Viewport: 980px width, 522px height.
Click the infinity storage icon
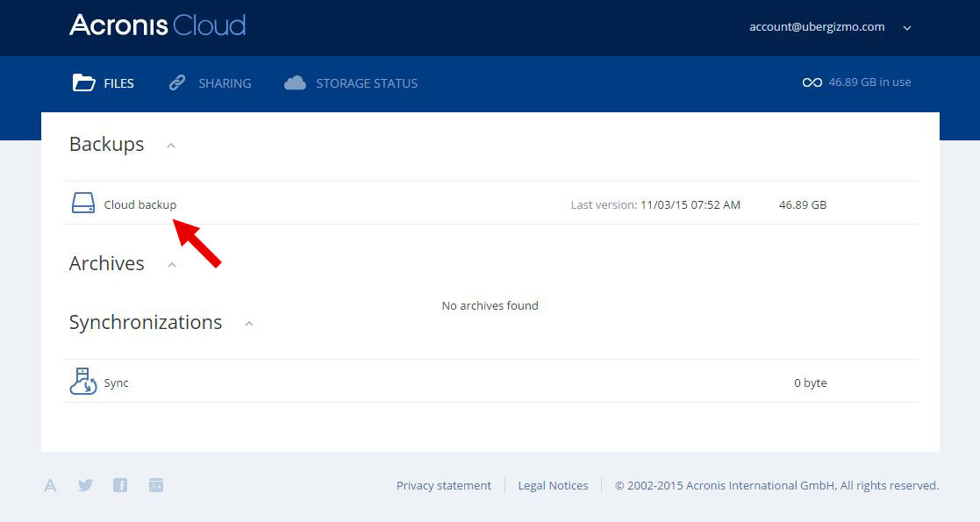812,82
